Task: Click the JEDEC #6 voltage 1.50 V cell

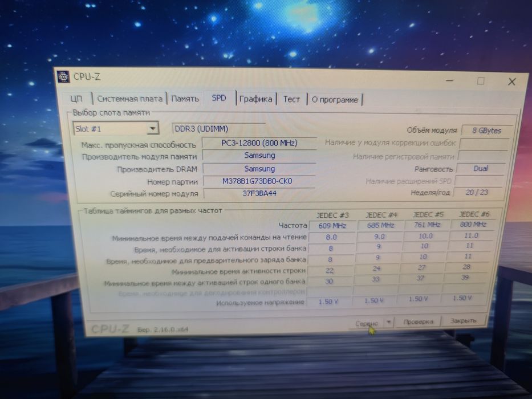Action: [462, 298]
